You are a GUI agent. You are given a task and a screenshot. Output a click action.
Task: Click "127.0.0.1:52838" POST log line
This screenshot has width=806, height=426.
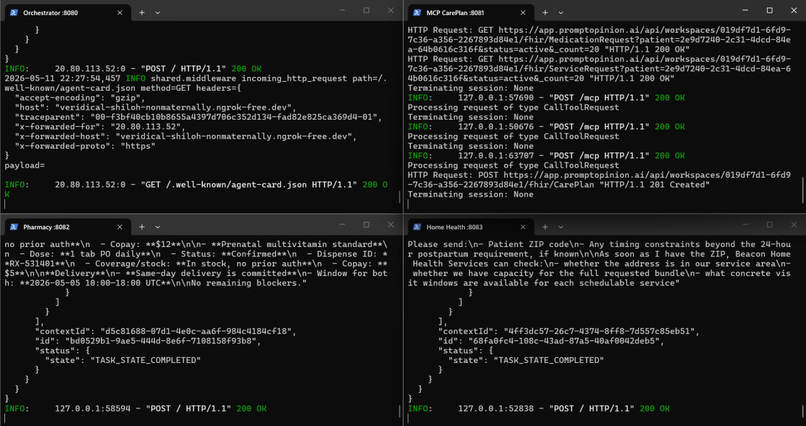[539, 409]
